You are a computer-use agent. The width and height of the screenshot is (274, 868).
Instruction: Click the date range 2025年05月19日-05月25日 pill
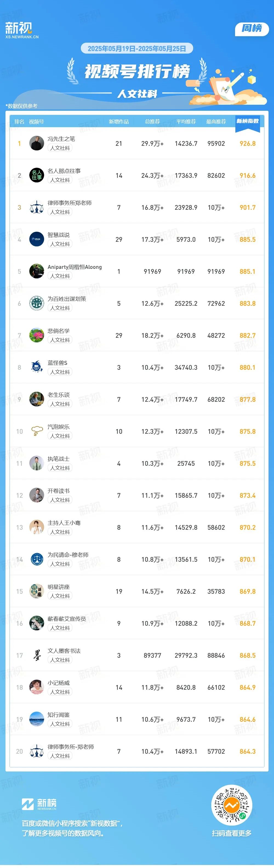click(x=137, y=48)
